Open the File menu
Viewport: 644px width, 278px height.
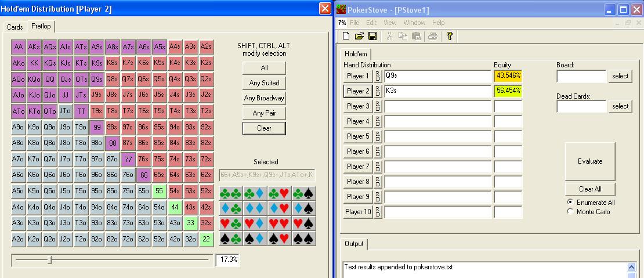coord(354,23)
